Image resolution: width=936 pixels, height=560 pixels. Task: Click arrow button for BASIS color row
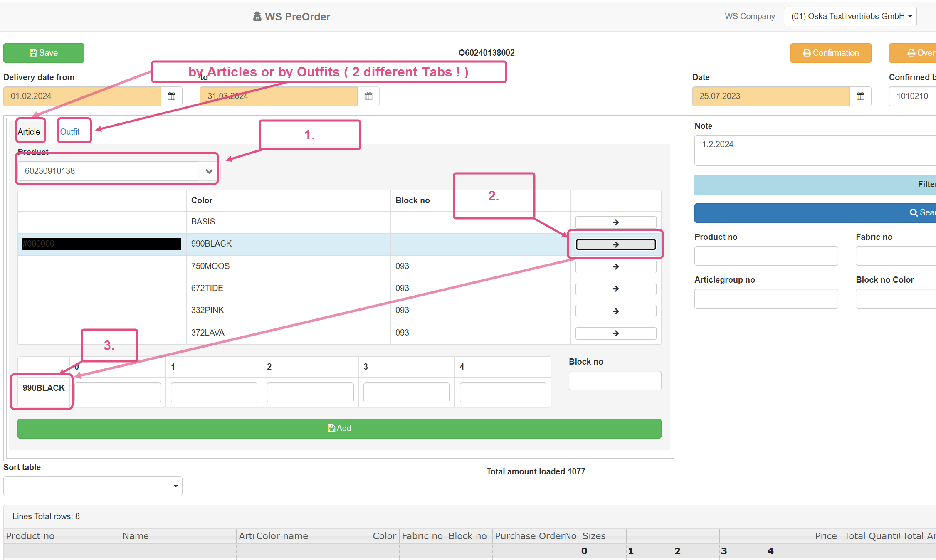pos(615,222)
